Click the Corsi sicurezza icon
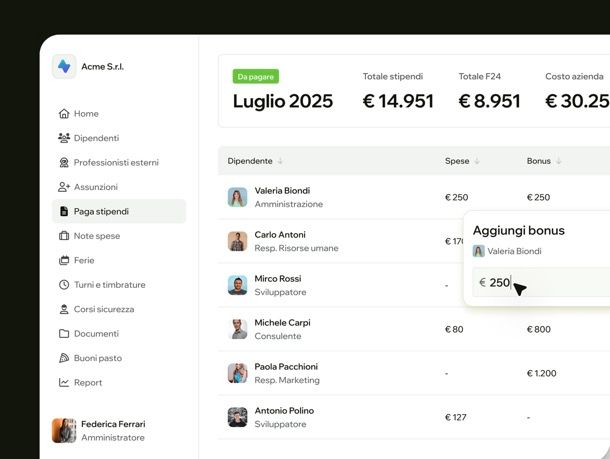610x459 pixels. tap(64, 309)
